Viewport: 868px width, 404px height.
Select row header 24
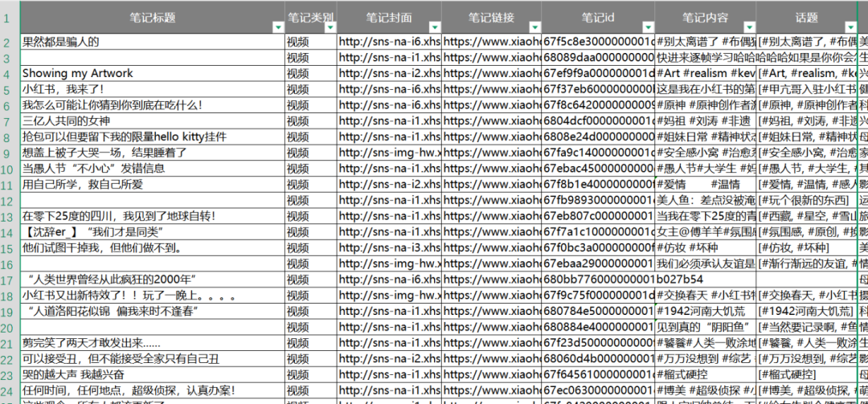(10, 390)
